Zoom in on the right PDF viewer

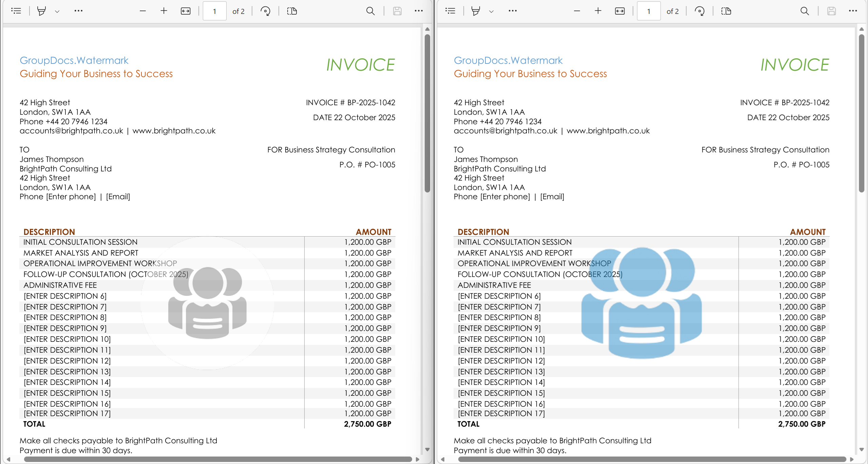pos(598,11)
